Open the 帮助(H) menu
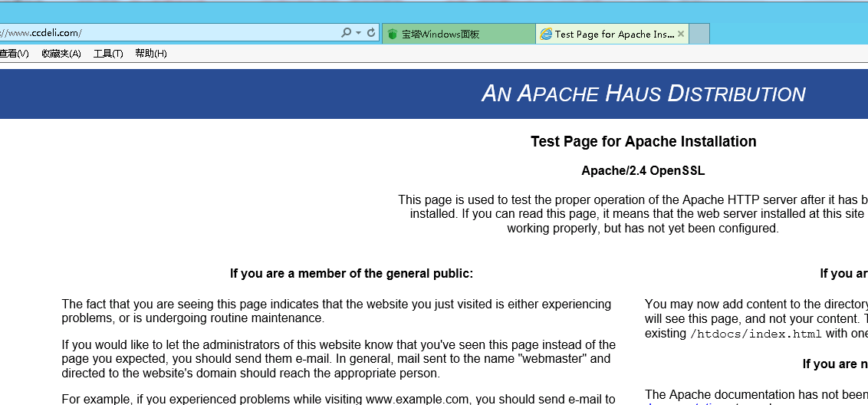The height and width of the screenshot is (405, 868). coord(150,54)
